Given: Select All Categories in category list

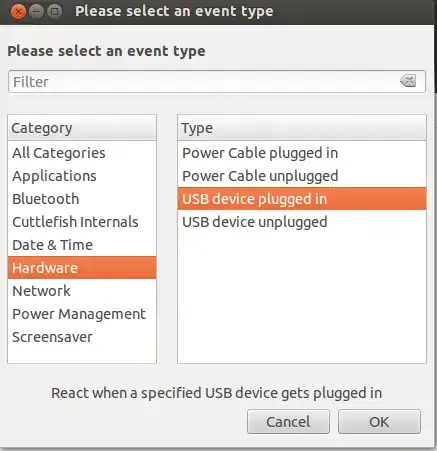Looking at the screenshot, I should point(82,153).
